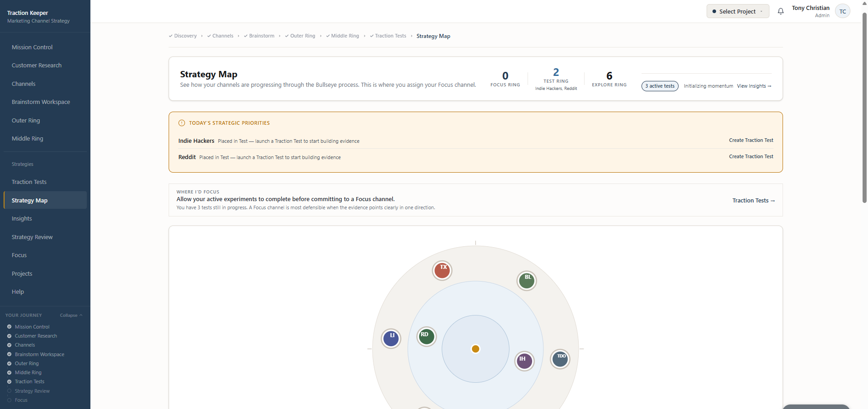Screen dimensions: 868x409
Task: Open View Insights link
Action: click(x=754, y=86)
